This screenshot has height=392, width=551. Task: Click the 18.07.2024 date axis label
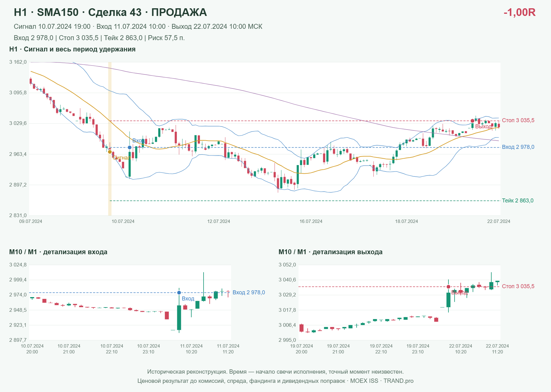pos(407,221)
